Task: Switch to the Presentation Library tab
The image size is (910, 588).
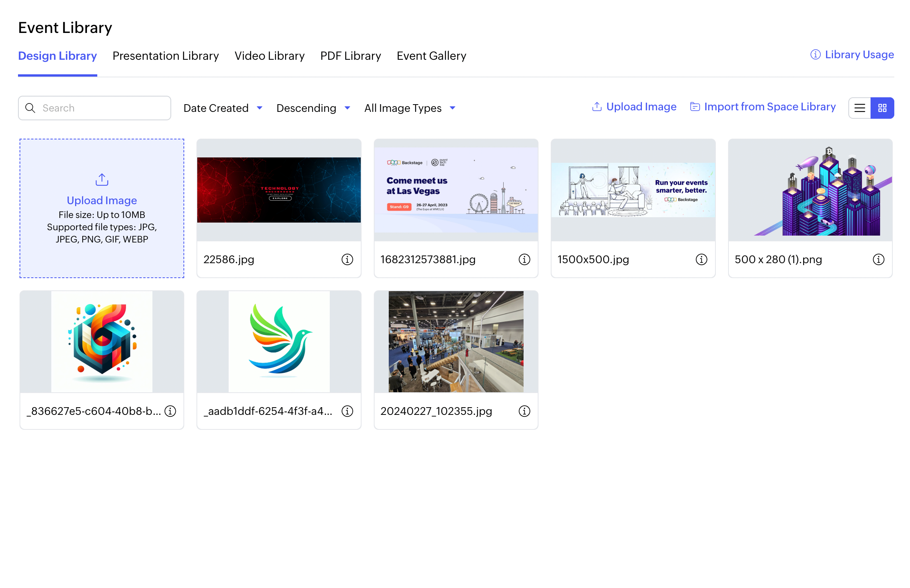Action: pos(165,56)
